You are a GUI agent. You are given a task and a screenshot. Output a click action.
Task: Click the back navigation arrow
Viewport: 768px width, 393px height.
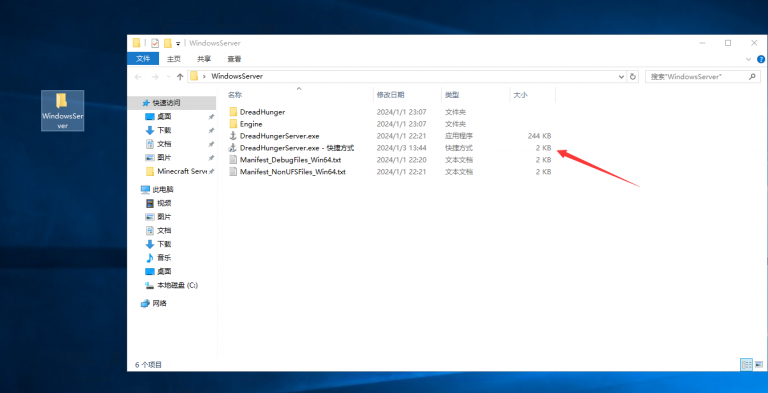138,76
